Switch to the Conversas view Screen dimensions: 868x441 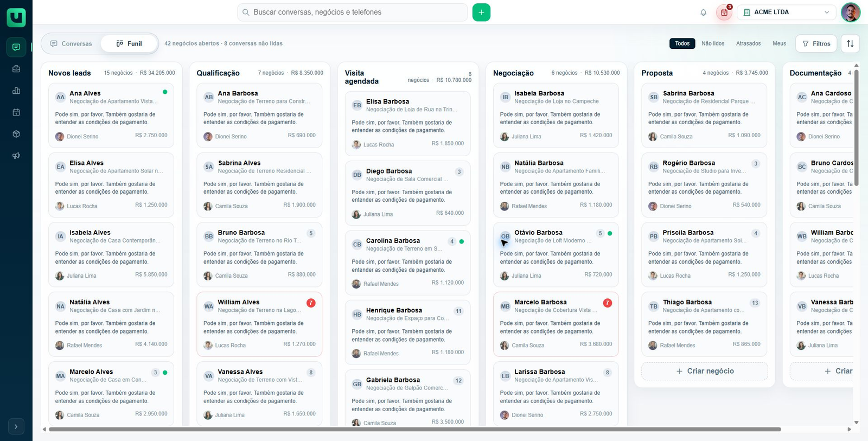point(71,43)
